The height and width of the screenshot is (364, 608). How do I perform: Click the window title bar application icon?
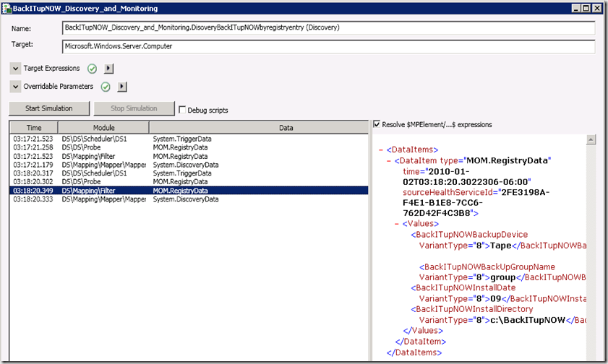pos(7,8)
